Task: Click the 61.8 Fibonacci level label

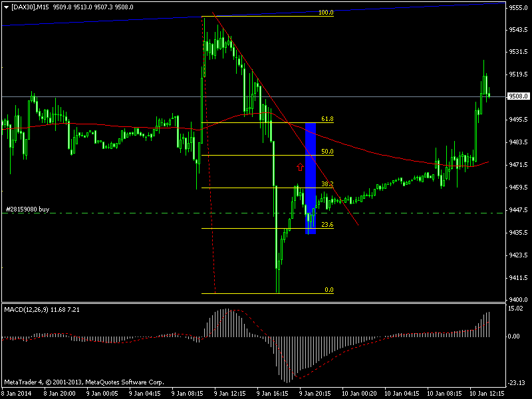Action: (327, 118)
